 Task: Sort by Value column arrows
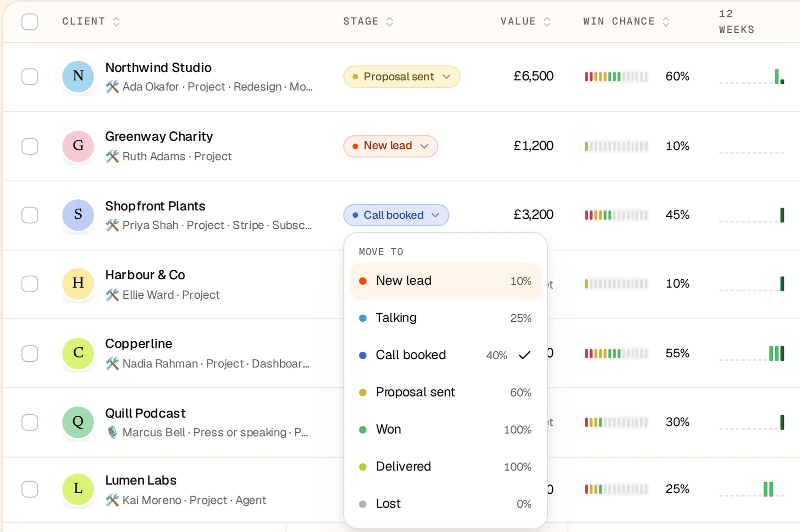click(547, 21)
